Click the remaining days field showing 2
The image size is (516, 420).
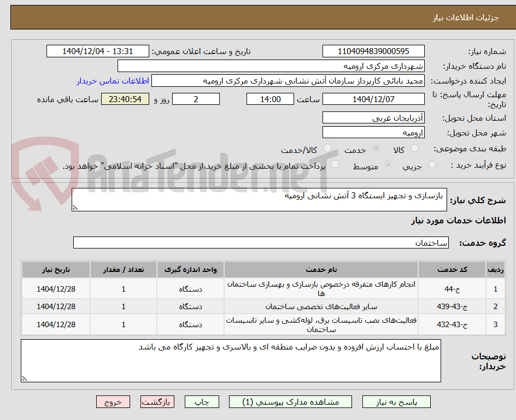click(196, 99)
